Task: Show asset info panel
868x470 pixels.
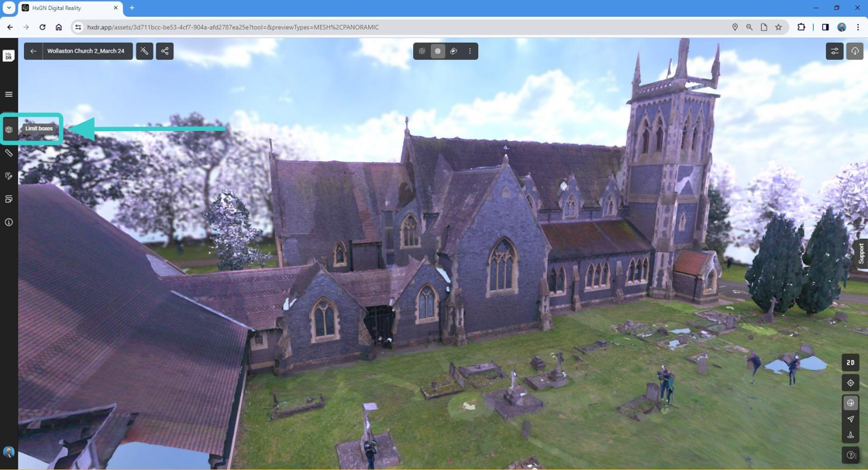Action: (x=9, y=223)
